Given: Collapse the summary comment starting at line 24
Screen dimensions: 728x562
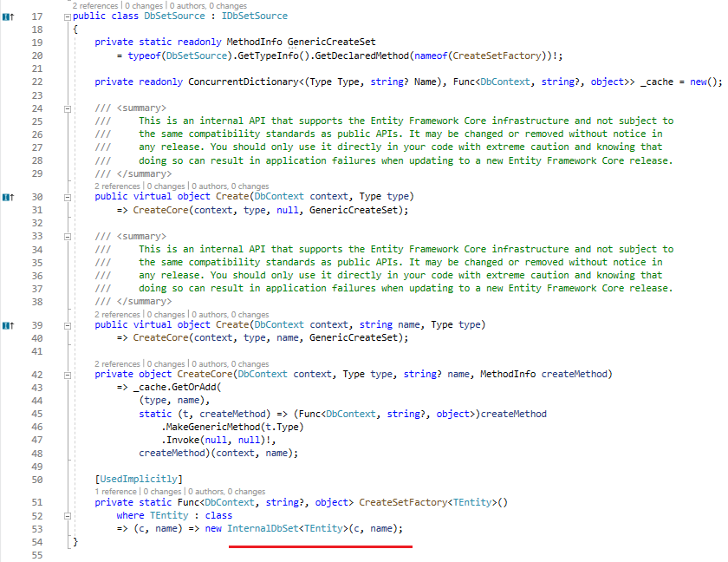Looking at the screenshot, I should [x=68, y=108].
